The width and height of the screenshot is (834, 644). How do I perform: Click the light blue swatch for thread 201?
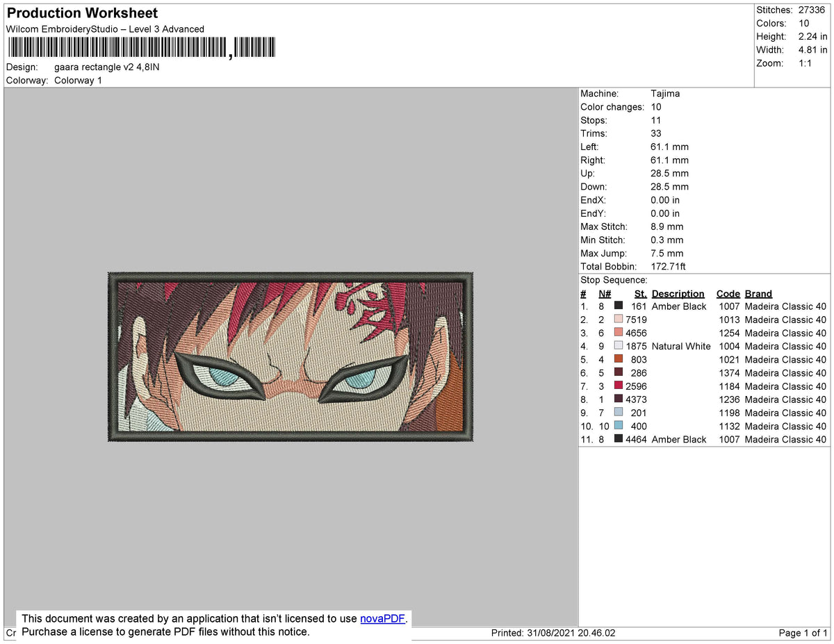click(x=618, y=413)
